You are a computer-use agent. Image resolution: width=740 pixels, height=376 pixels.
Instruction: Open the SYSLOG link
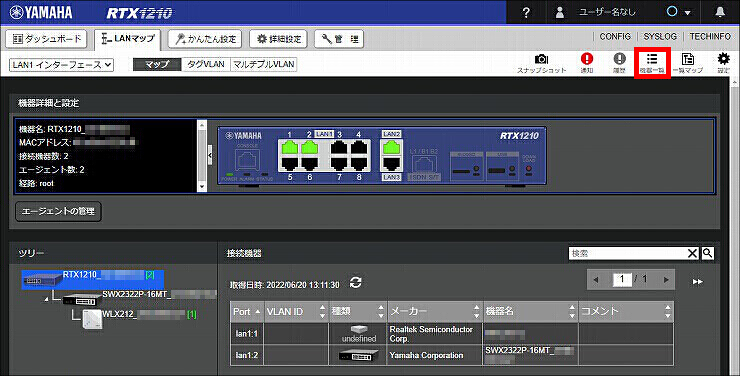click(x=660, y=36)
